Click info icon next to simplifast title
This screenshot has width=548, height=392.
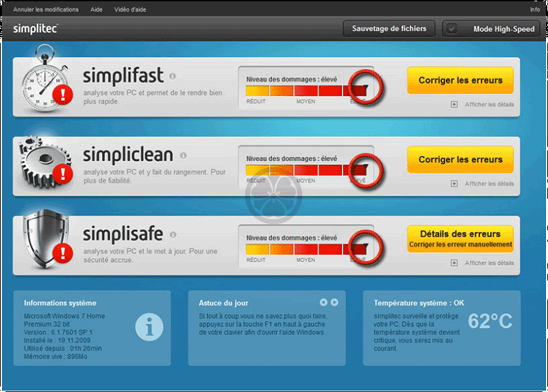[173, 76]
